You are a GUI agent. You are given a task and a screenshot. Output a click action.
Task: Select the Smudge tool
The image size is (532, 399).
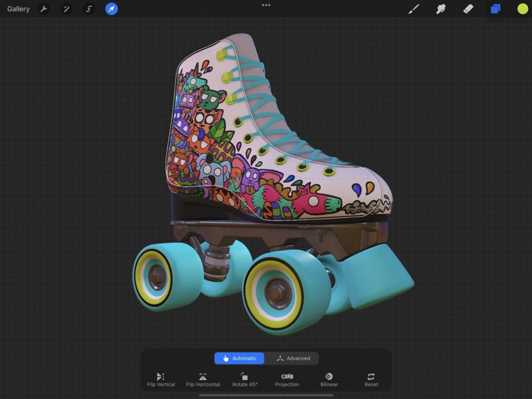tap(441, 9)
